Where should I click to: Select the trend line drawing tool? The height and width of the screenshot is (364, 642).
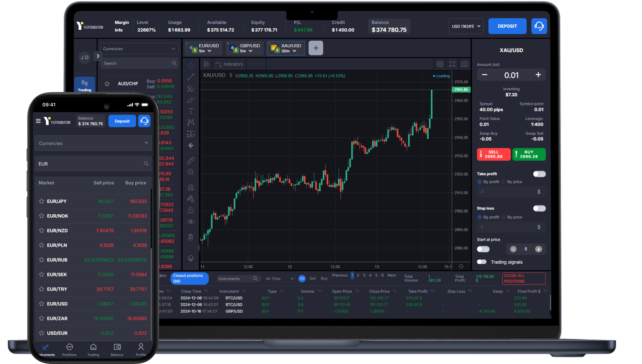pos(191,77)
